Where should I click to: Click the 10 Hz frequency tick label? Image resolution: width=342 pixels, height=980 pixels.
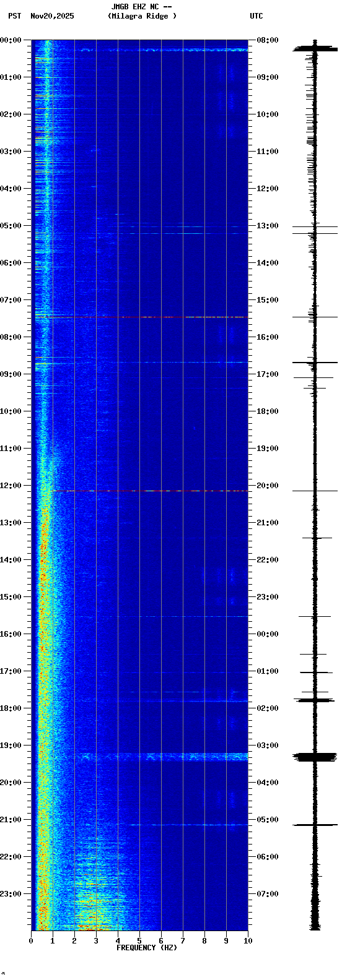248,941
